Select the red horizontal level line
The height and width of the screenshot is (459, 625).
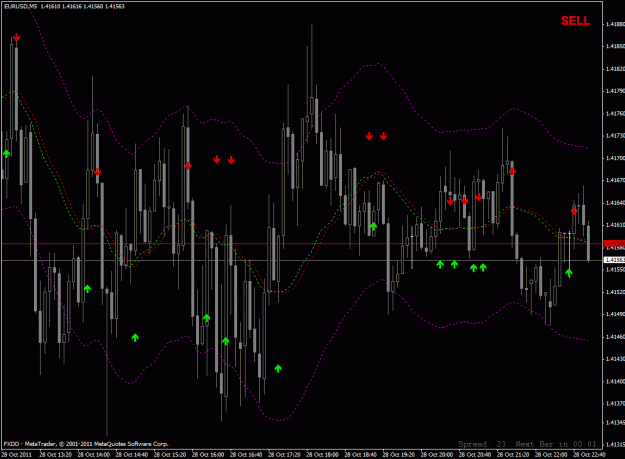click(x=302, y=243)
